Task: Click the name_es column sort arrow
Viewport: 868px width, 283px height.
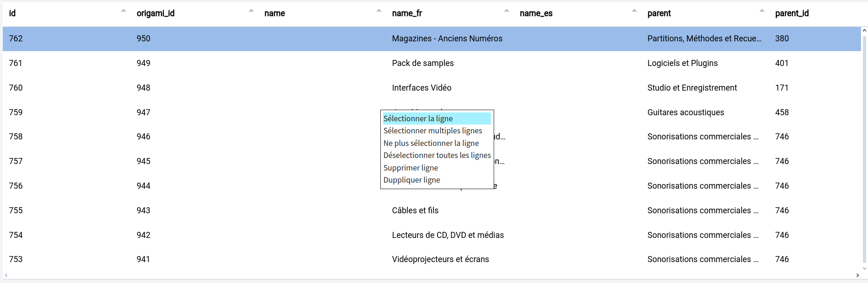Action: point(634,11)
